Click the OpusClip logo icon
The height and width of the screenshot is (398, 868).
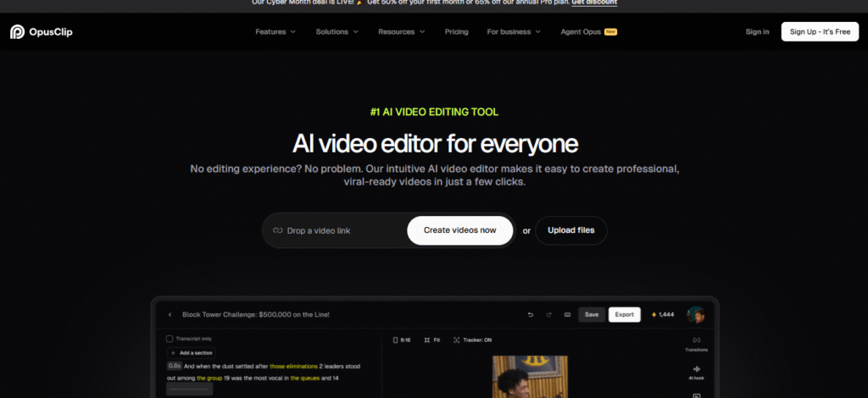[17, 32]
